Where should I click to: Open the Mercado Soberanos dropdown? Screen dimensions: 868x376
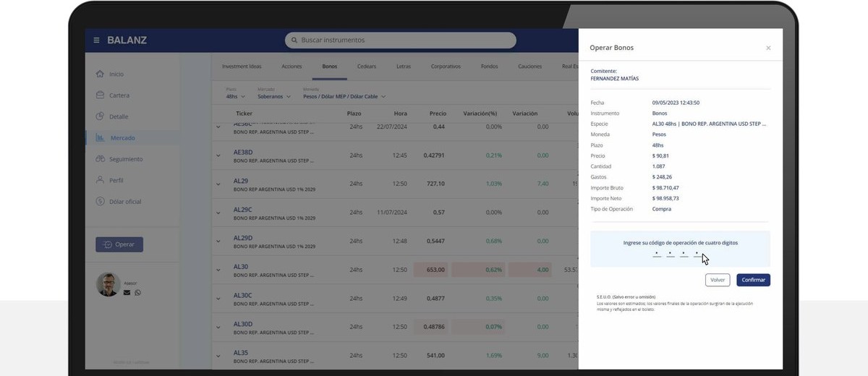tap(274, 96)
